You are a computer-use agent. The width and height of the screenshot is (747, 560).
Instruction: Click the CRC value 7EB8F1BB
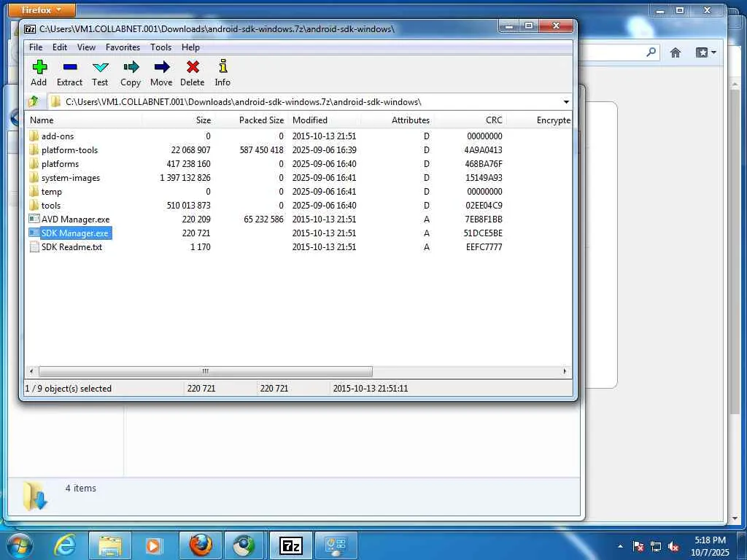484,219
